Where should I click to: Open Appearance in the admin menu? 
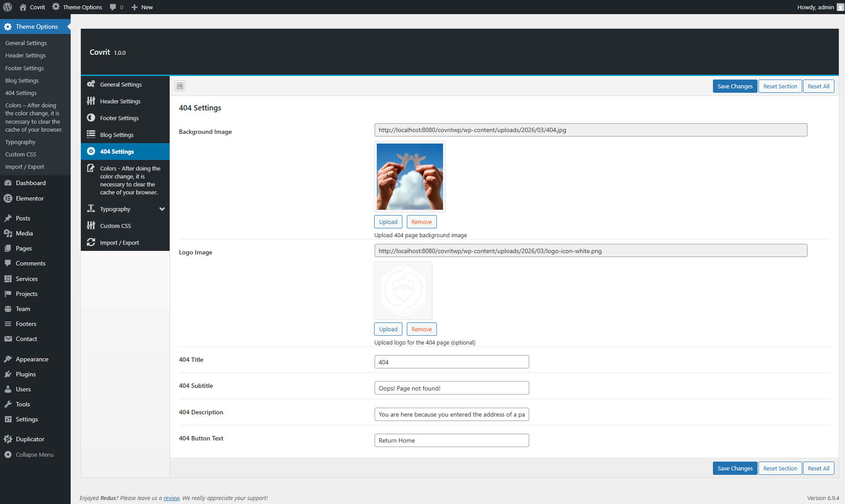[32, 359]
